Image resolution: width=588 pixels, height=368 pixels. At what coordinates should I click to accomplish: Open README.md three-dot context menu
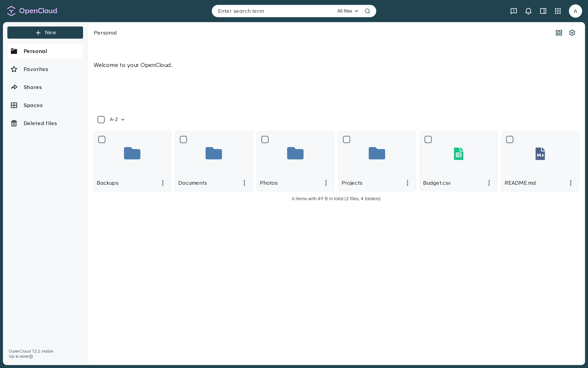coord(571,183)
